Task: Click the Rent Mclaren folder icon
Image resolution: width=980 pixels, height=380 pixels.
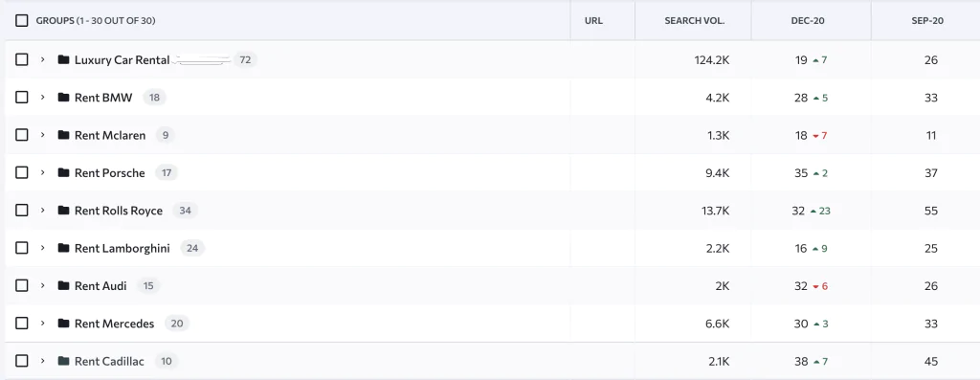Action: [x=63, y=135]
